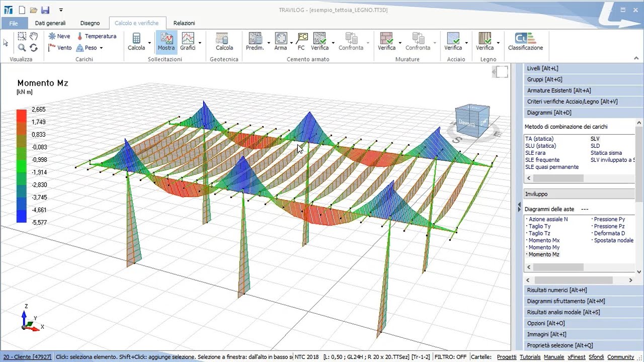The image size is (644, 362).
Task: Click the New document icon
Action: (x=22, y=10)
